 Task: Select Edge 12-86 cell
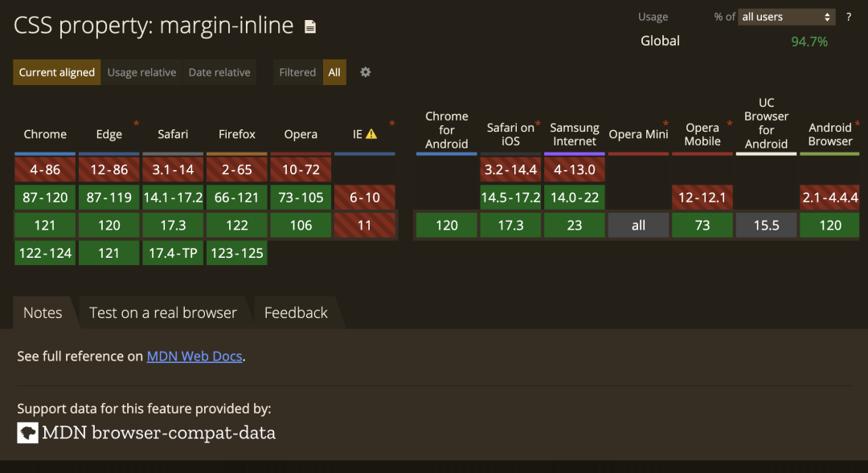coord(109,169)
